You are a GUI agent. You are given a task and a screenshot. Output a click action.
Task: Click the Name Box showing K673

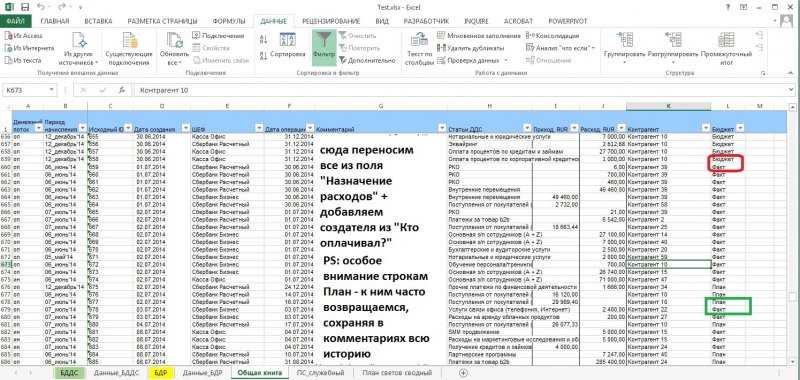[x=27, y=90]
